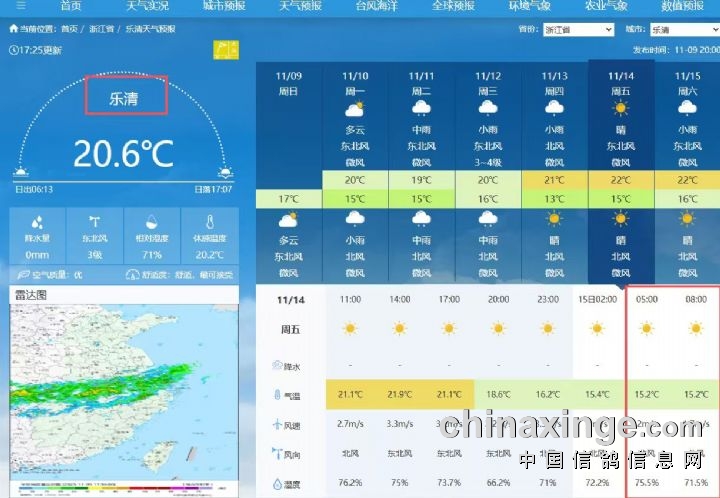Viewport: 720px width, 498px height.
Task: Click the 首页 breadcrumb link
Action: click(69, 30)
